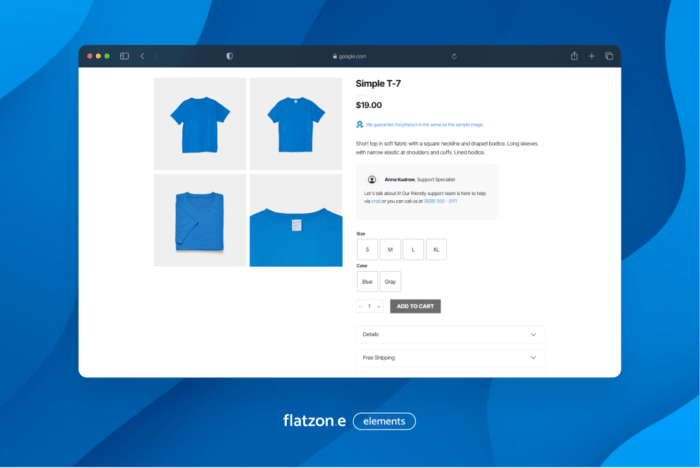Pick the Blue color option

[367, 282]
